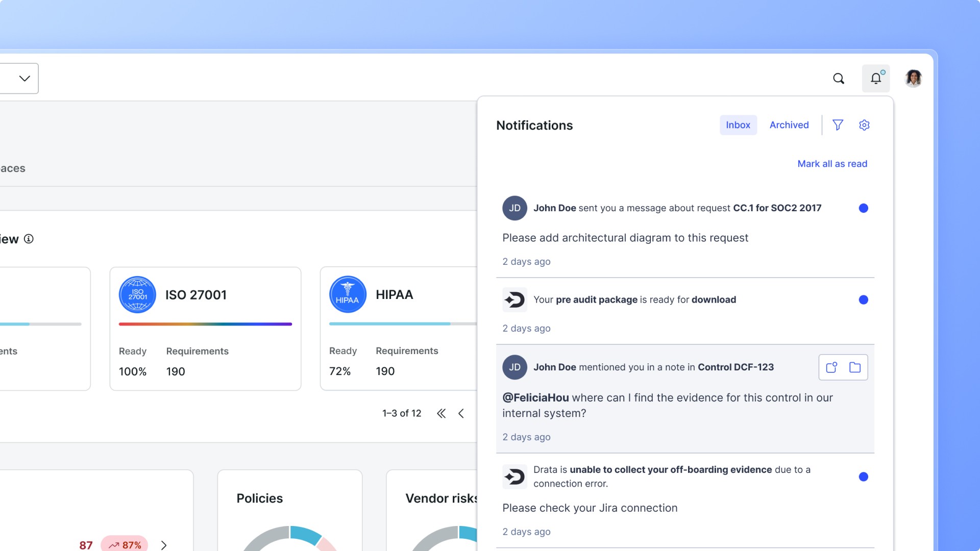This screenshot has height=551, width=980.
Task: Click ISO 27001 Requirements value 190
Action: click(x=176, y=371)
